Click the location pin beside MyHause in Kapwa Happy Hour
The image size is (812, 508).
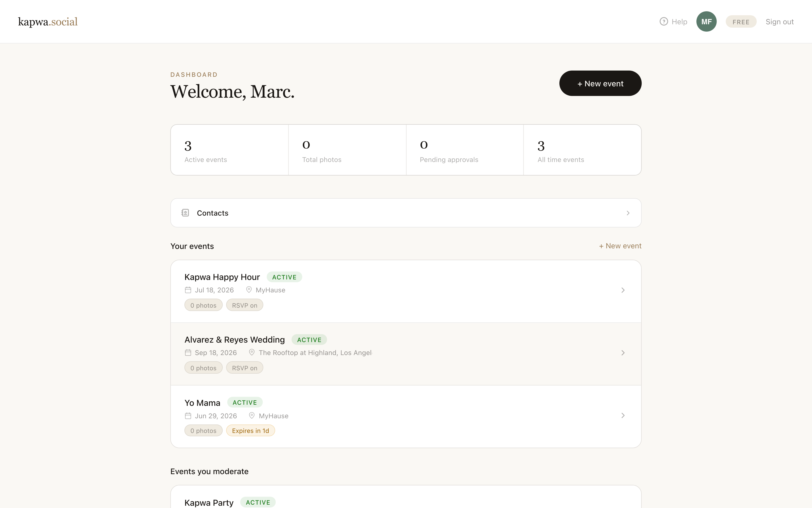(249, 290)
